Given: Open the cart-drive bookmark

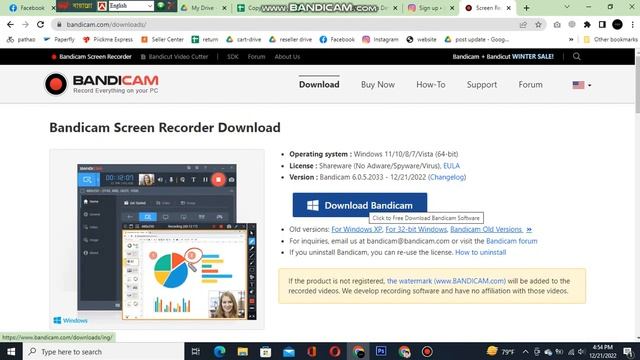Looking at the screenshot, I should tap(244, 40).
